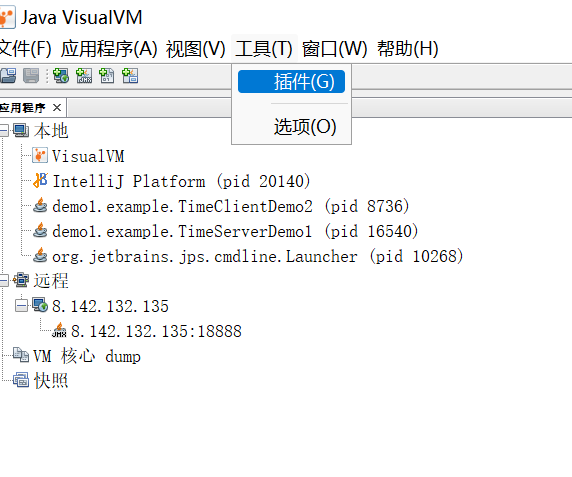Choose 插件(G) from the tools menu
Viewport: 572px width, 477px height.
pos(291,81)
